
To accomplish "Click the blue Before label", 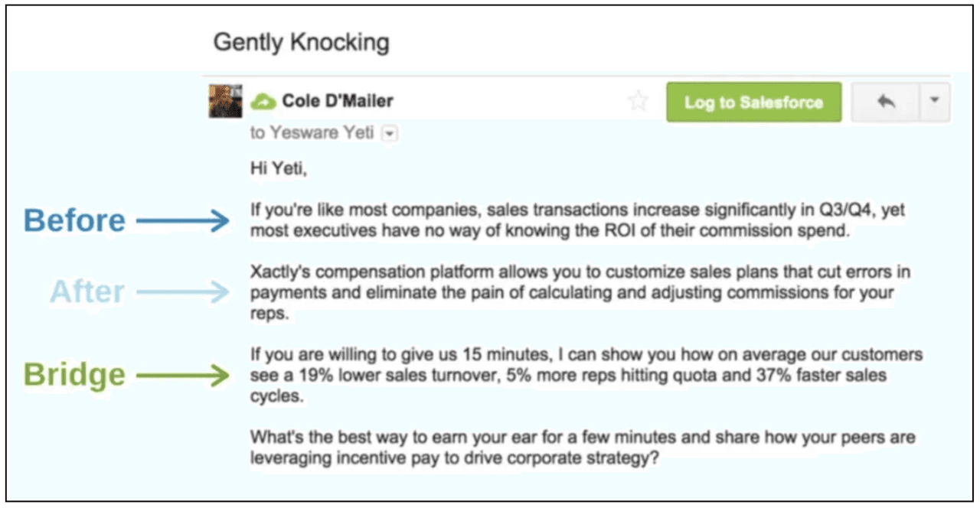I will click(74, 220).
